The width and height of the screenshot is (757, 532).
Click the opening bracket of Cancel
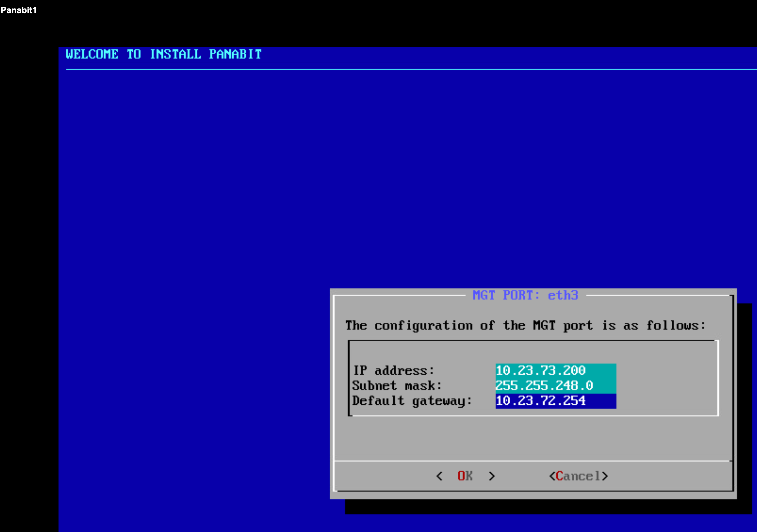552,476
